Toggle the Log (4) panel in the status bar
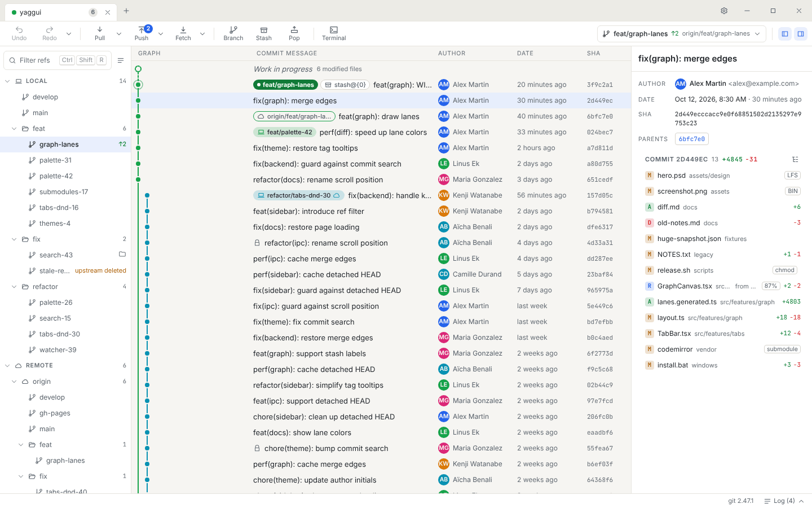 click(784, 501)
